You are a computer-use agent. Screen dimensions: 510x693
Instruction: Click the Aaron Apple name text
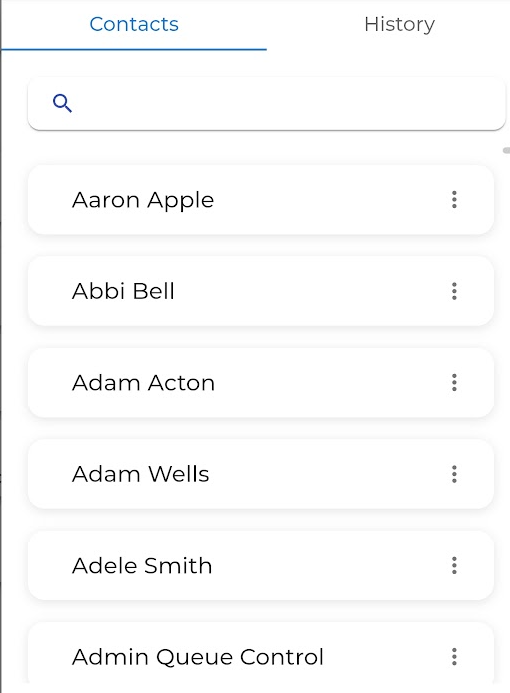[x=143, y=200]
